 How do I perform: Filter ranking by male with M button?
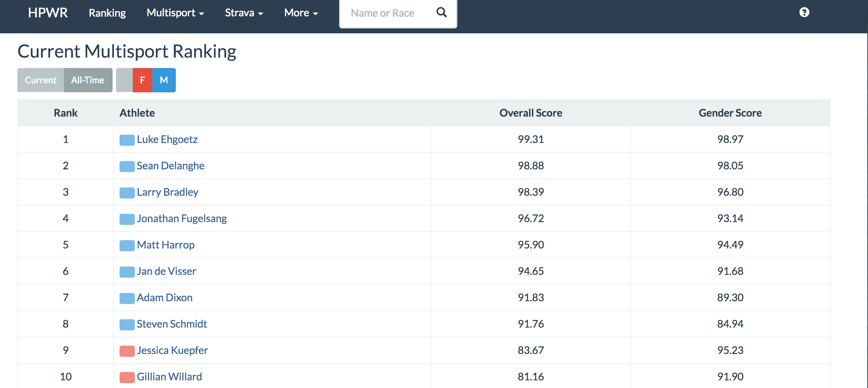(164, 80)
